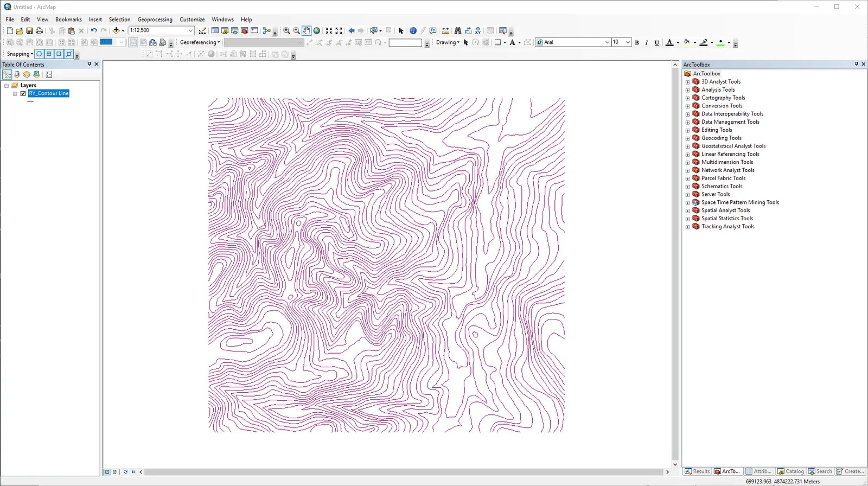Select RY_Contour Line layer name
868x486 pixels.
pyautogui.click(x=49, y=93)
